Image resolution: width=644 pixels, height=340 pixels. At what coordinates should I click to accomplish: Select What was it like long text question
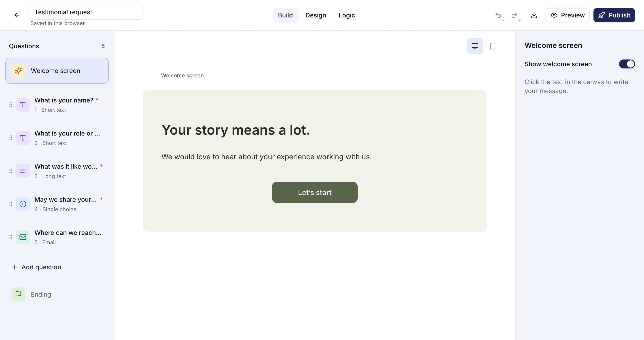pos(57,171)
